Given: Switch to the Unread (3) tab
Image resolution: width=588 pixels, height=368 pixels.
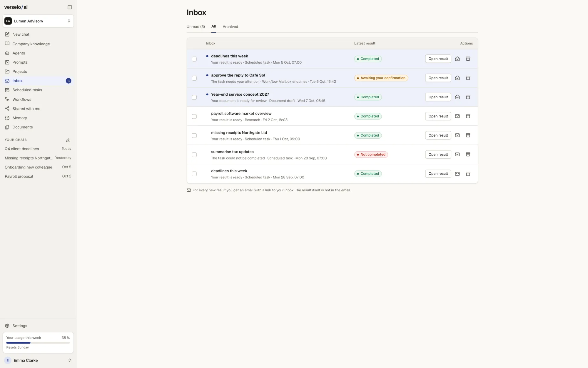Looking at the screenshot, I should tap(196, 27).
